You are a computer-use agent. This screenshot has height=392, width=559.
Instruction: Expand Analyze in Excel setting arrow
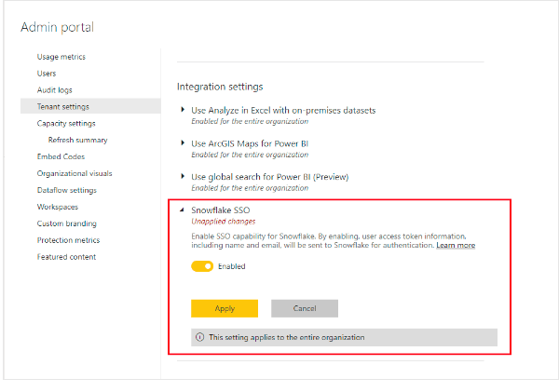point(183,110)
